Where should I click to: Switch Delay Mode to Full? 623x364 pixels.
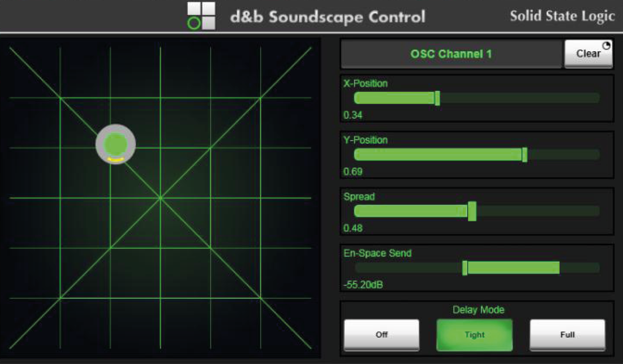point(567,334)
